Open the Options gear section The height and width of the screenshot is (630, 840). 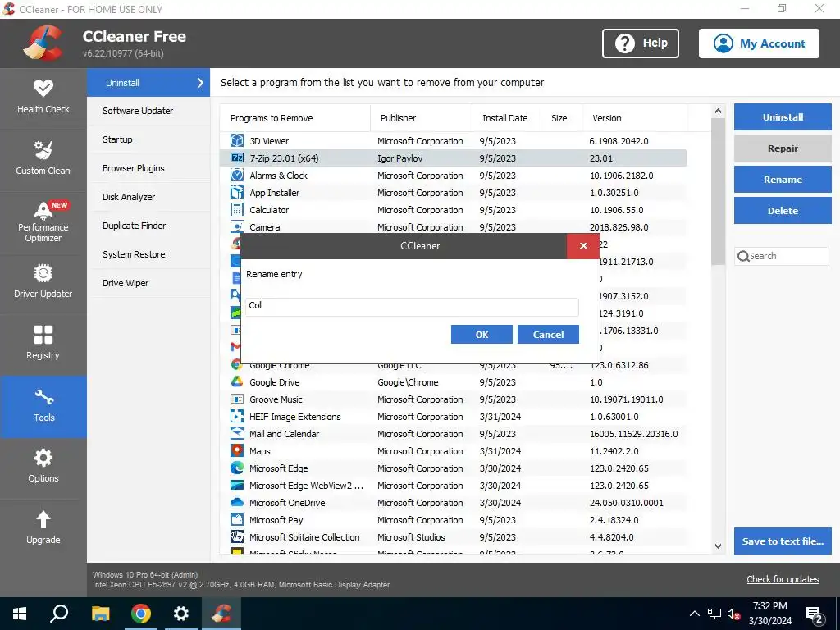(x=43, y=467)
